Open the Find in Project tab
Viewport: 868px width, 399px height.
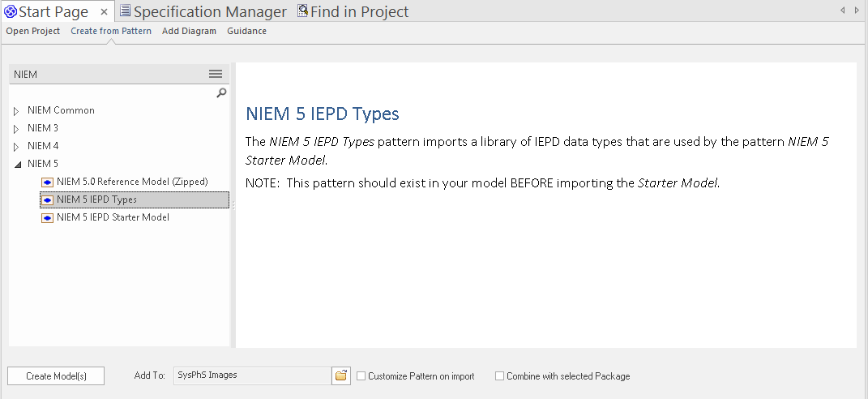pyautogui.click(x=353, y=12)
